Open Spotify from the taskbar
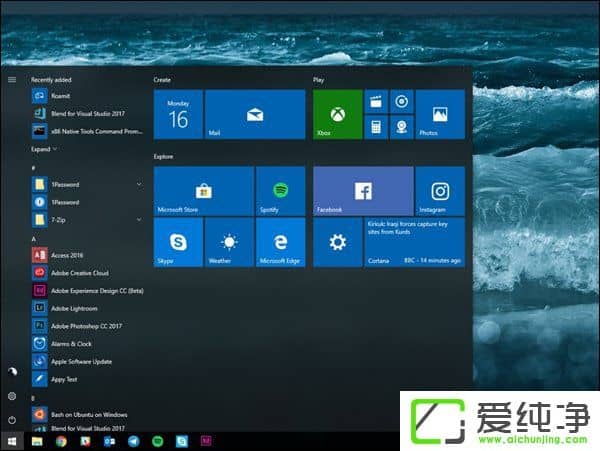Viewport: 600px width, 451px height. tap(158, 441)
